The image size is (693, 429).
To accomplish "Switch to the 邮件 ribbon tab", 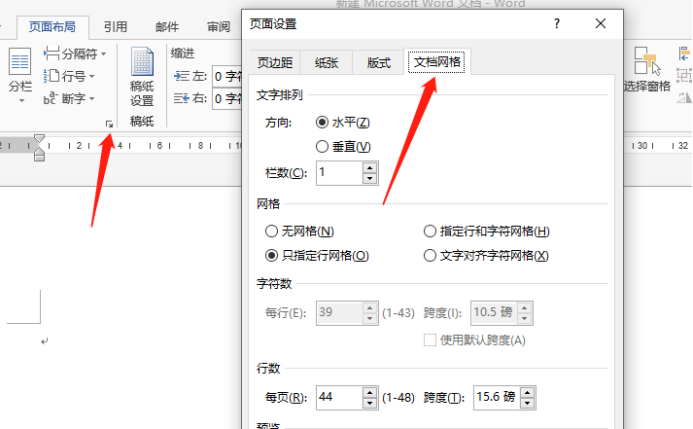I will click(x=167, y=27).
